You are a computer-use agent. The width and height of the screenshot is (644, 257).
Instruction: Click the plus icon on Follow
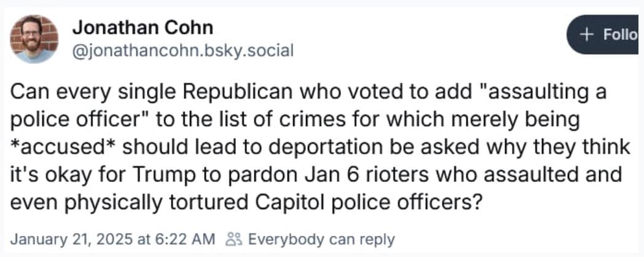[x=588, y=34]
